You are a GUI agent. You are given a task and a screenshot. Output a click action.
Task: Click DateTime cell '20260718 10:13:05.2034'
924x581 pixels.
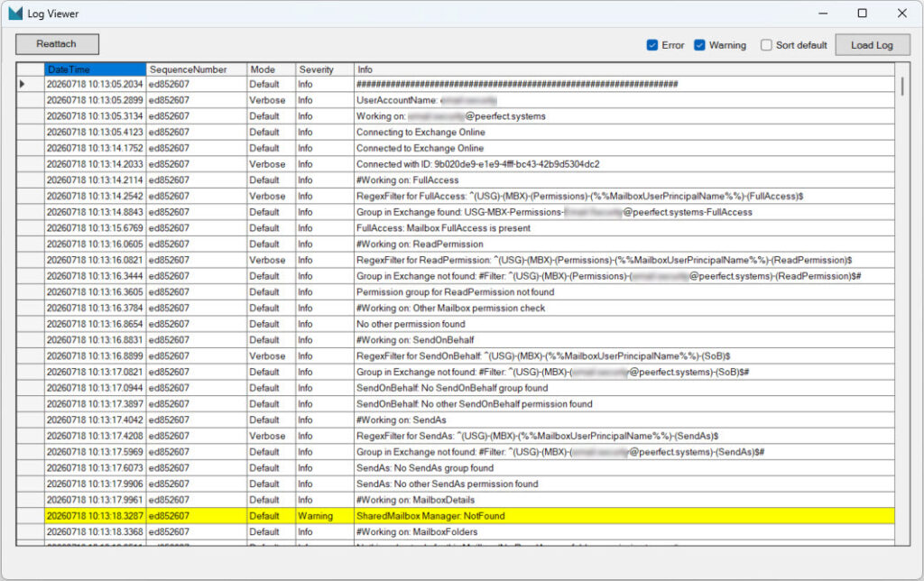point(95,84)
